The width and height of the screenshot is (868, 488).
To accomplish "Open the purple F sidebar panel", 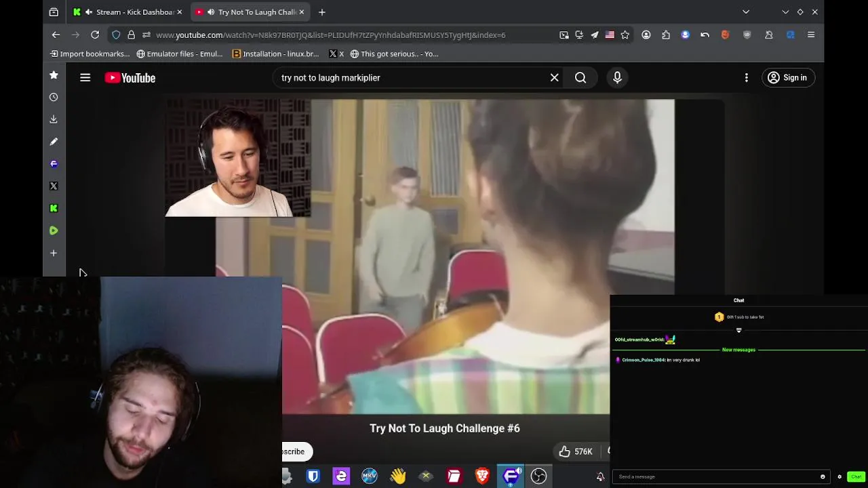I will [x=54, y=164].
